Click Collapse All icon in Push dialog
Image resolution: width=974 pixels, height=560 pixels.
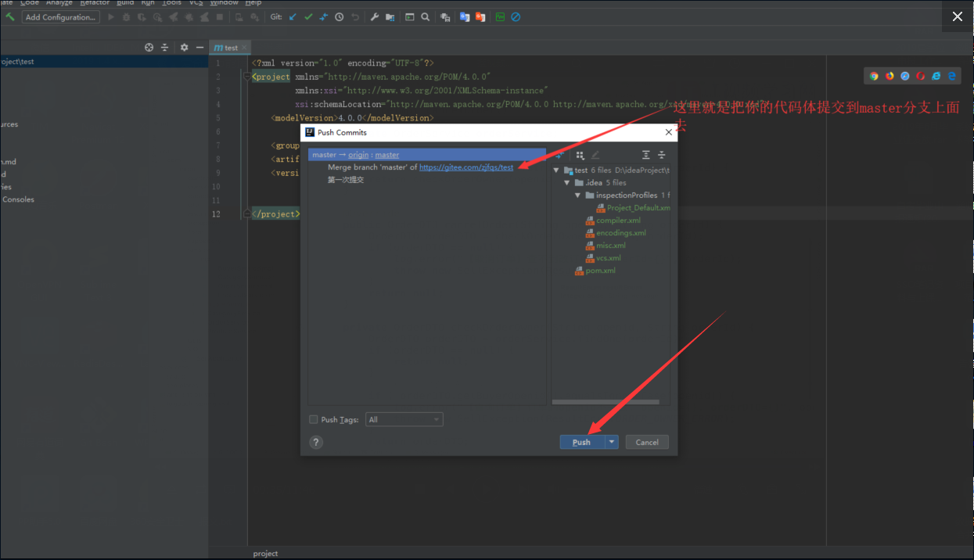tap(662, 155)
